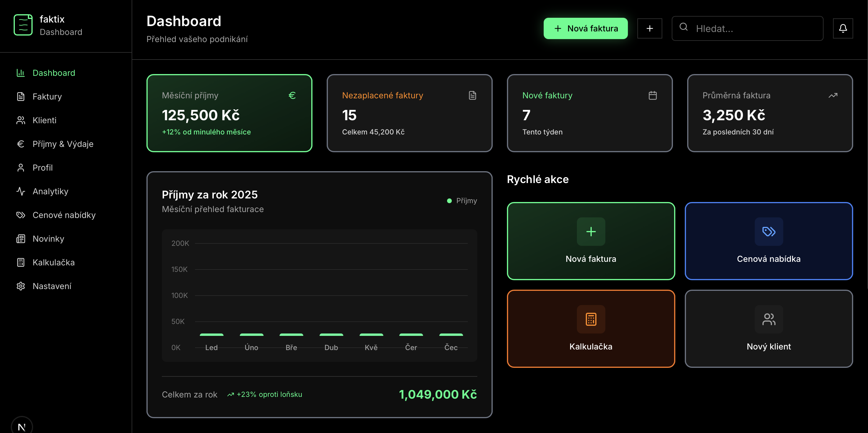
Task: Click the trend icon on Průměrná faktura card
Action: pos(833,95)
